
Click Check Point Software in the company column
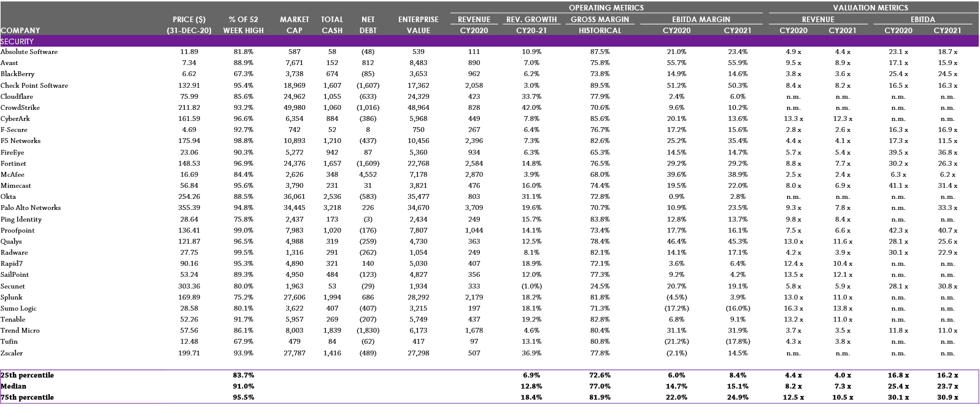click(34, 85)
